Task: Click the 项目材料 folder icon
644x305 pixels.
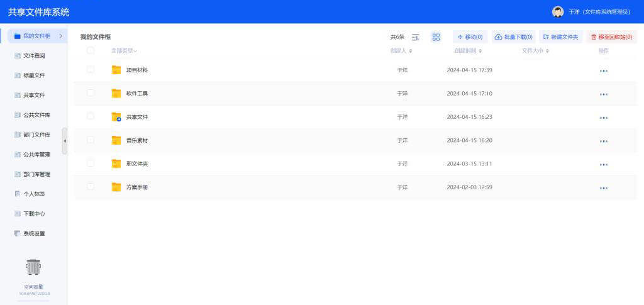Action: pos(116,70)
